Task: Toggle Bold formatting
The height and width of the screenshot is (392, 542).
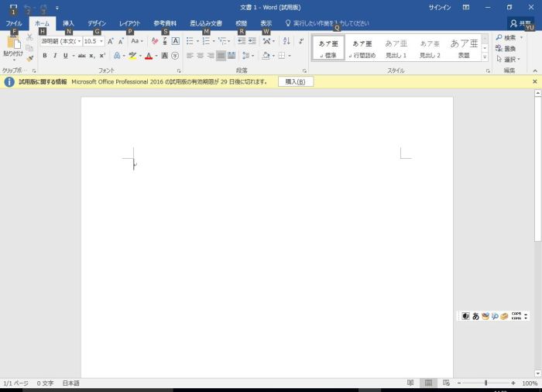Action: (44, 56)
